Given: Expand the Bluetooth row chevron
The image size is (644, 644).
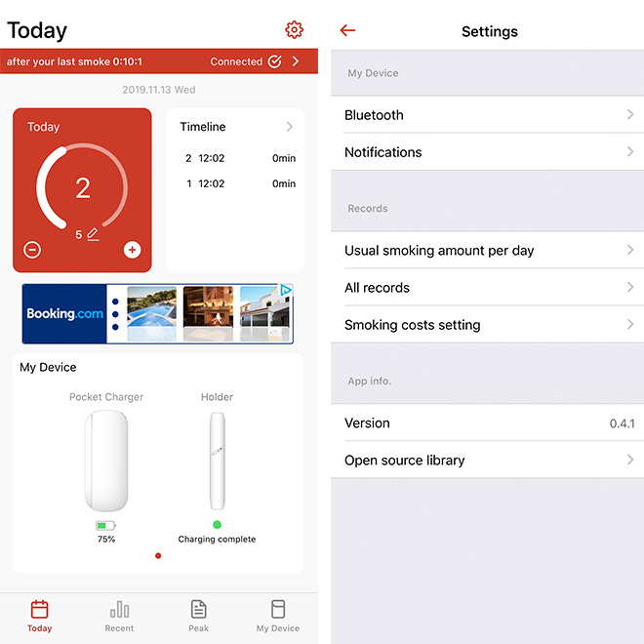Looking at the screenshot, I should (x=630, y=114).
